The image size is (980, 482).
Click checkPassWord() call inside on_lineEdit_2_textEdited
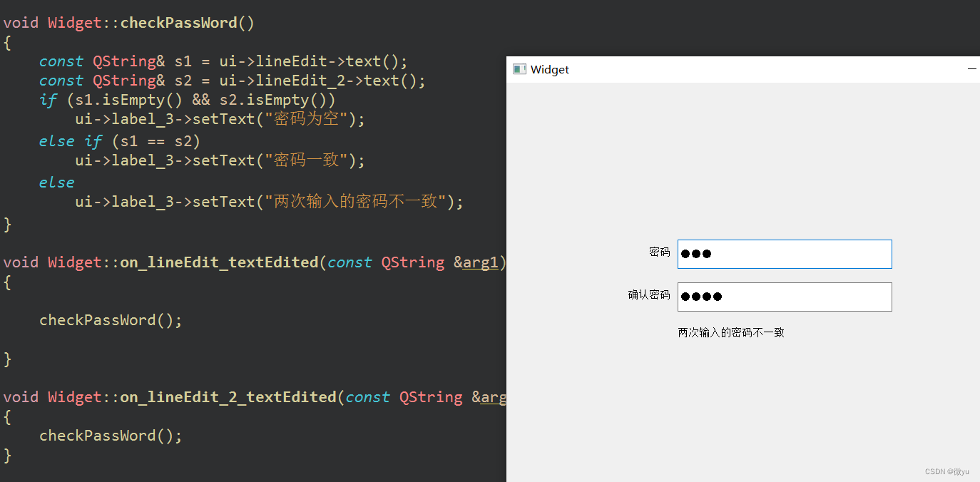(111, 436)
